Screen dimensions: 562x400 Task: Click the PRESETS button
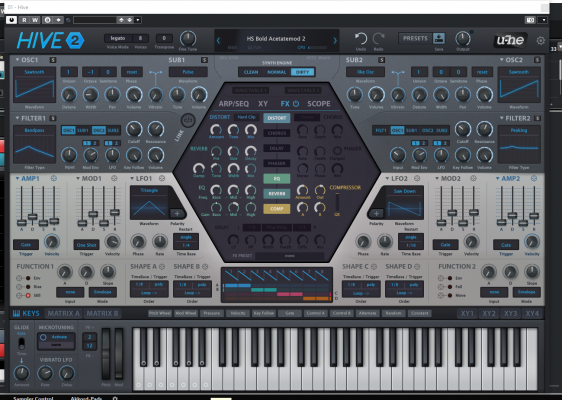click(x=415, y=38)
